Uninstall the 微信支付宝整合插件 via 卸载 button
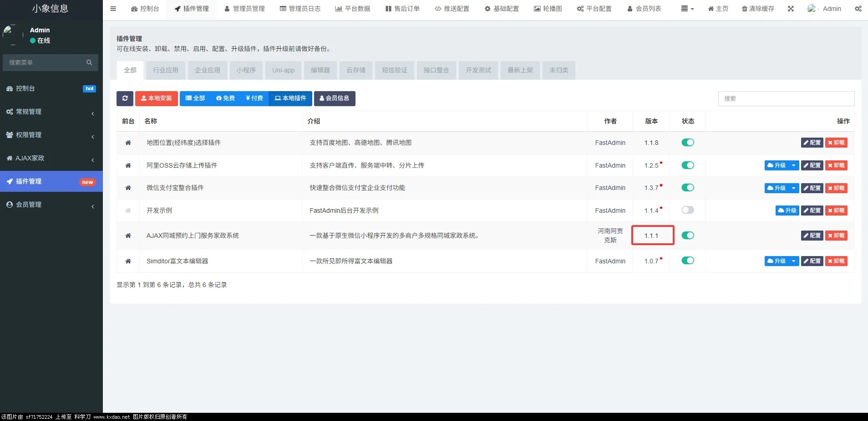The width and height of the screenshot is (868, 421). [x=836, y=188]
